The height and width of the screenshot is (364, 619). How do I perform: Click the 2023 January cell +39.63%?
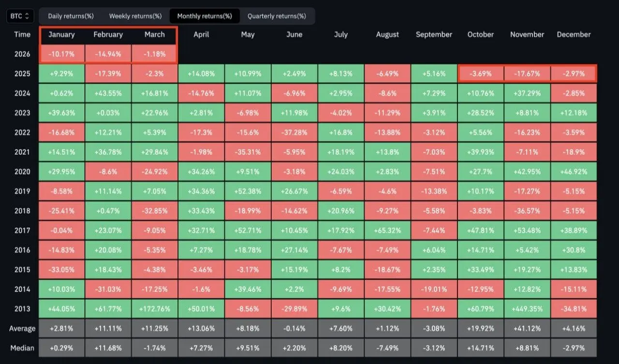click(x=62, y=113)
